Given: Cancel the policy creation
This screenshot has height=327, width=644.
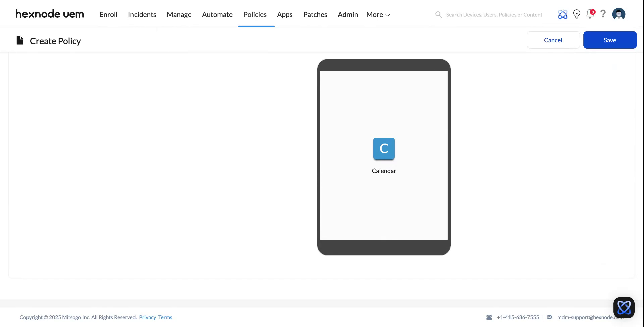Looking at the screenshot, I should click(553, 40).
